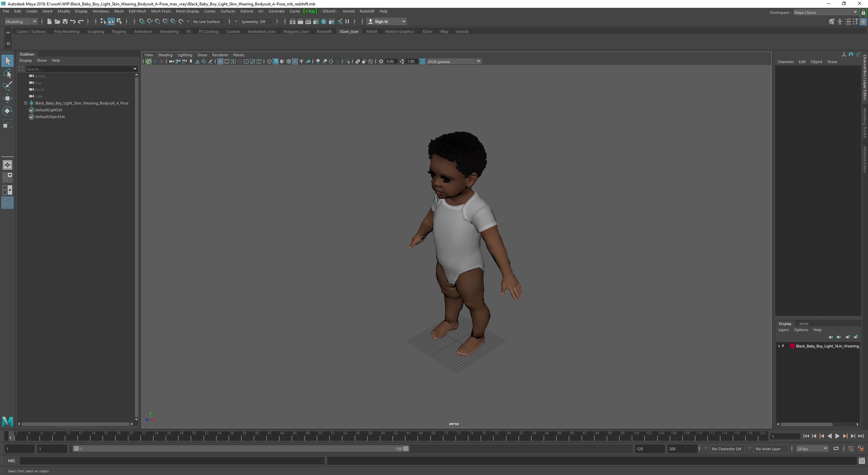Viewport: 868px width, 475px height.
Task: Open the 24 fps frame rate dropdown
Action: pos(812,449)
